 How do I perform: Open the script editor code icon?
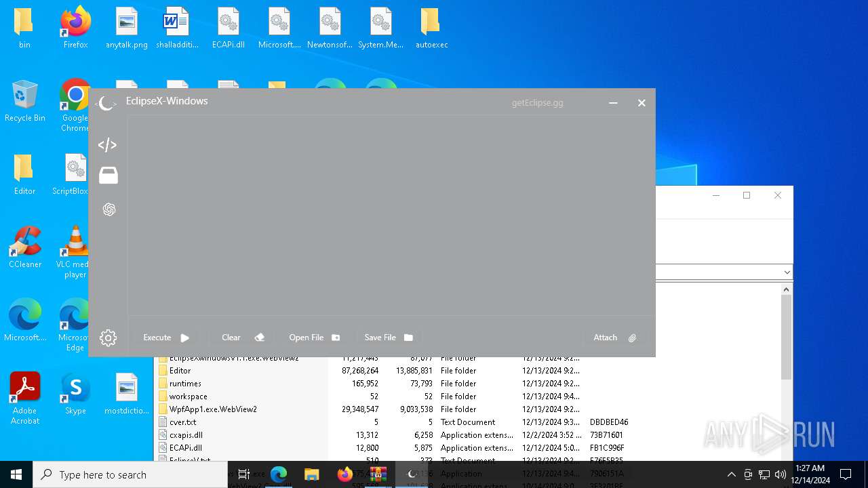pos(107,145)
